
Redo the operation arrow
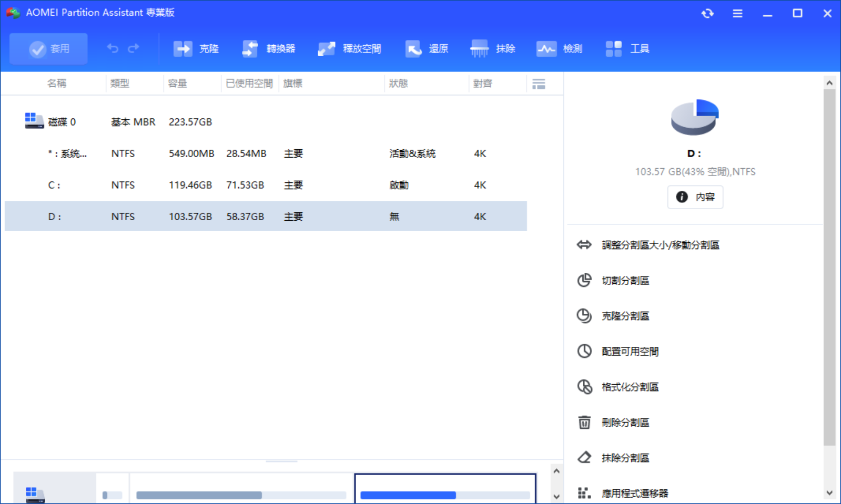134,48
